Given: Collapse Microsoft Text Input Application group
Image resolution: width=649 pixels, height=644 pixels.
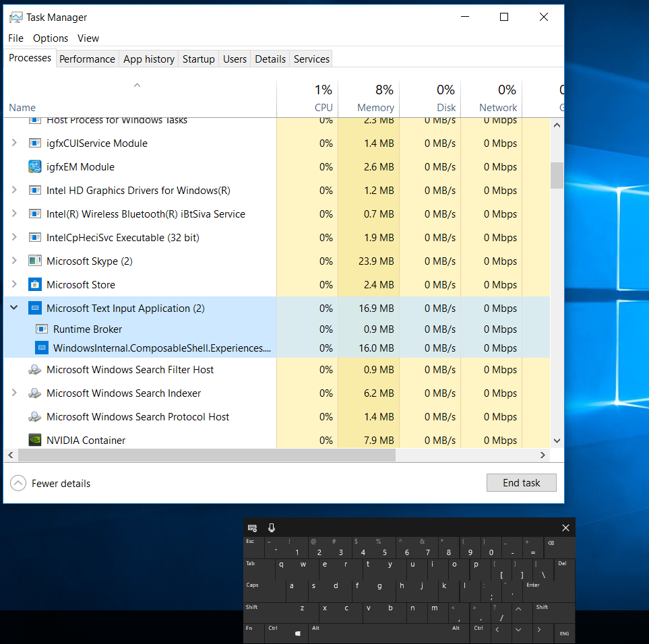Looking at the screenshot, I should (14, 308).
